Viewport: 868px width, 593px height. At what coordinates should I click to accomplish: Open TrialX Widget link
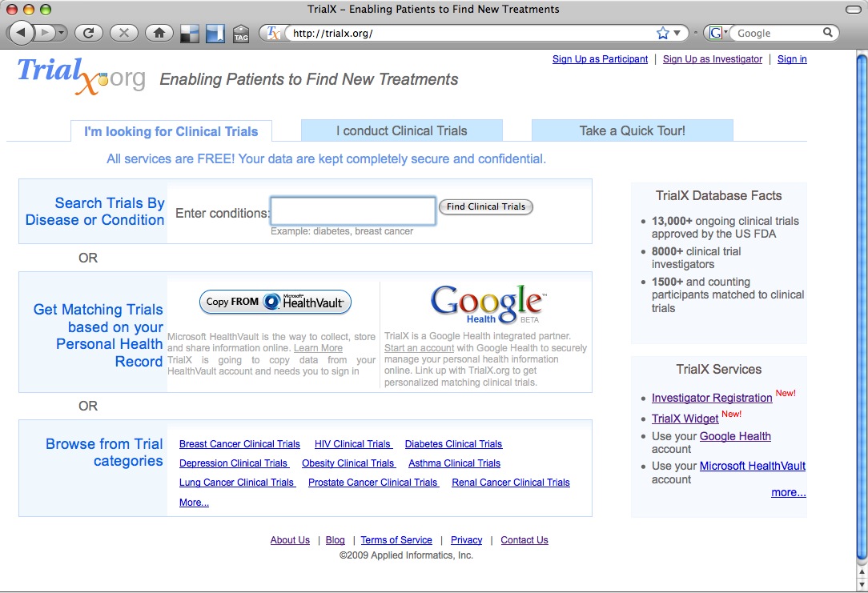(x=685, y=419)
